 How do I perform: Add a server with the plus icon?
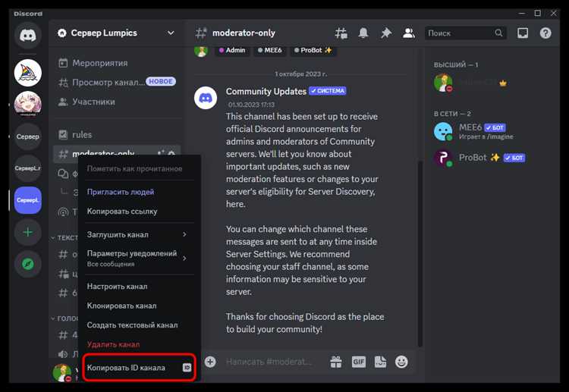coord(28,232)
